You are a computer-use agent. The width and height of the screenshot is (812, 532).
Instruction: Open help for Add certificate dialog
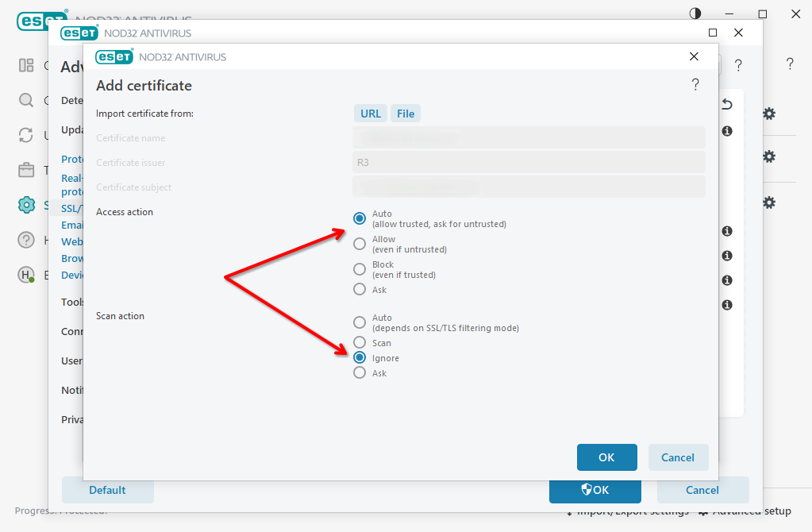tap(695, 84)
